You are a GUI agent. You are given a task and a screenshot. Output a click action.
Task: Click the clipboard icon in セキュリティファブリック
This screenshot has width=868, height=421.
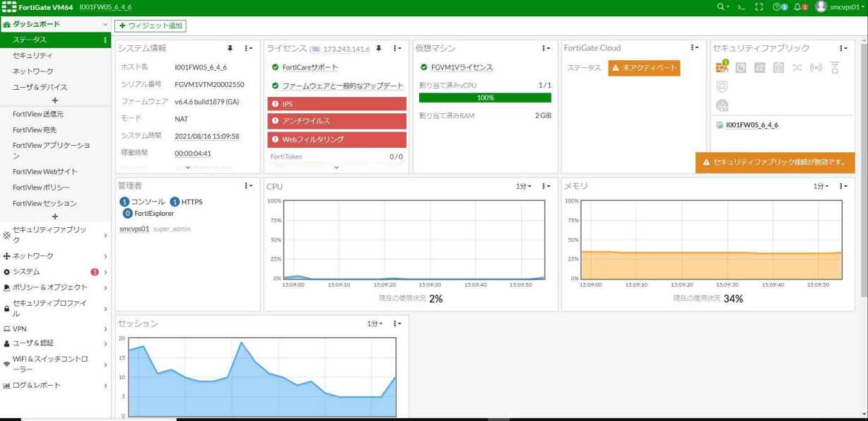(778, 68)
